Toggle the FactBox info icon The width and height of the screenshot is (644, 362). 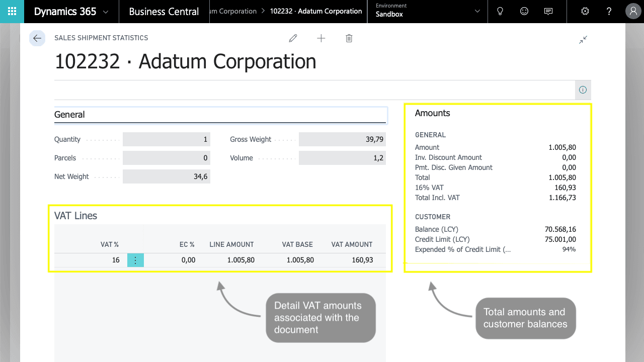click(x=583, y=90)
